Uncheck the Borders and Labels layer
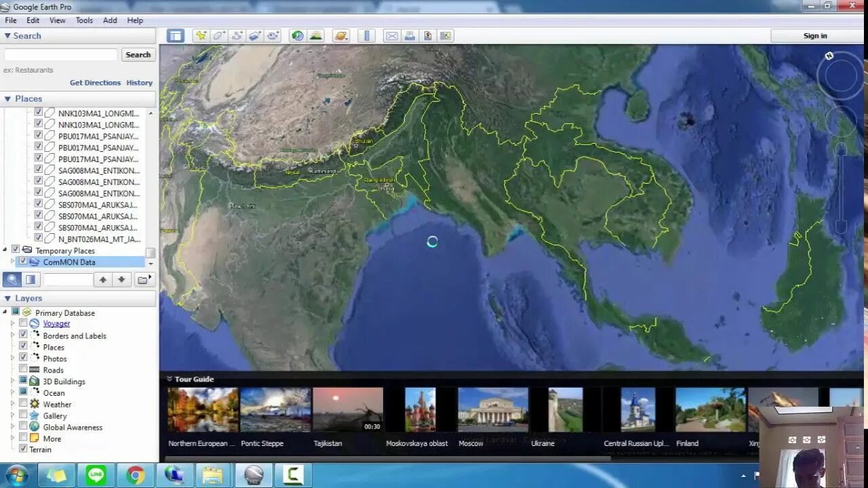This screenshot has width=868, height=488. coord(23,335)
